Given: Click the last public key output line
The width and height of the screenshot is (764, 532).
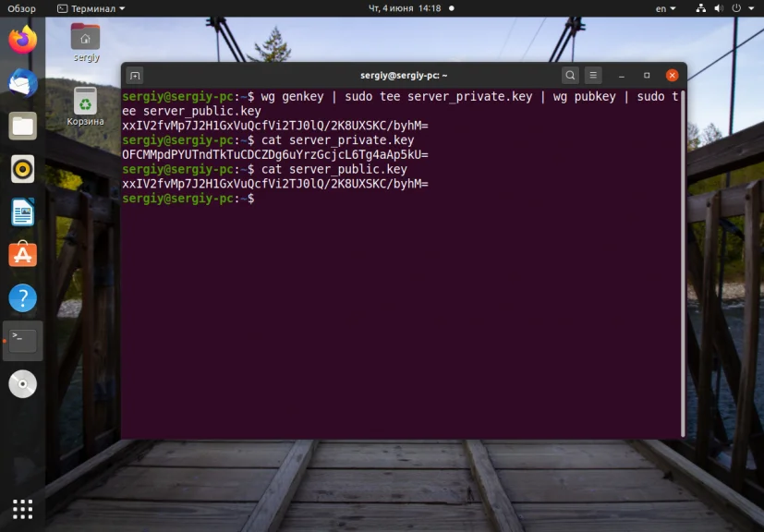Looking at the screenshot, I should pos(274,184).
